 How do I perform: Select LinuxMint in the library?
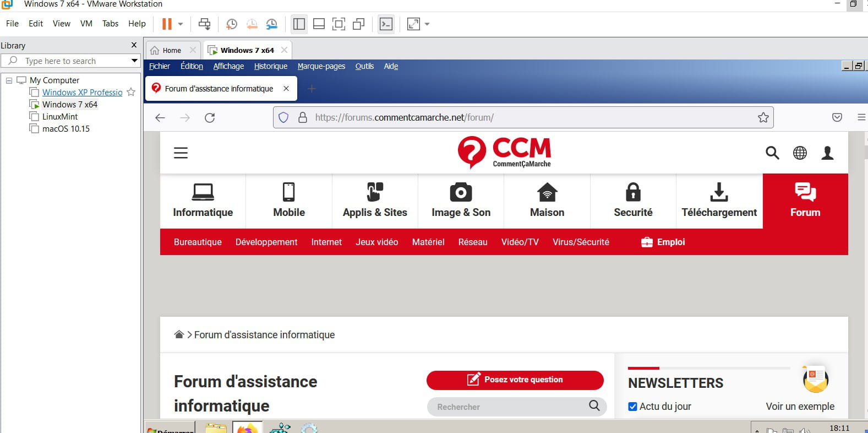60,117
